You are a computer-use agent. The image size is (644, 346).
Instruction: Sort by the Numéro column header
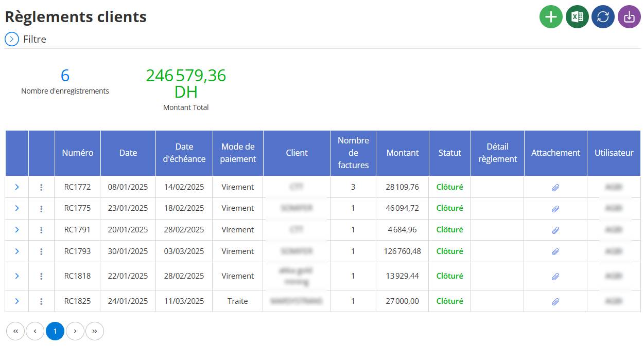click(x=78, y=153)
